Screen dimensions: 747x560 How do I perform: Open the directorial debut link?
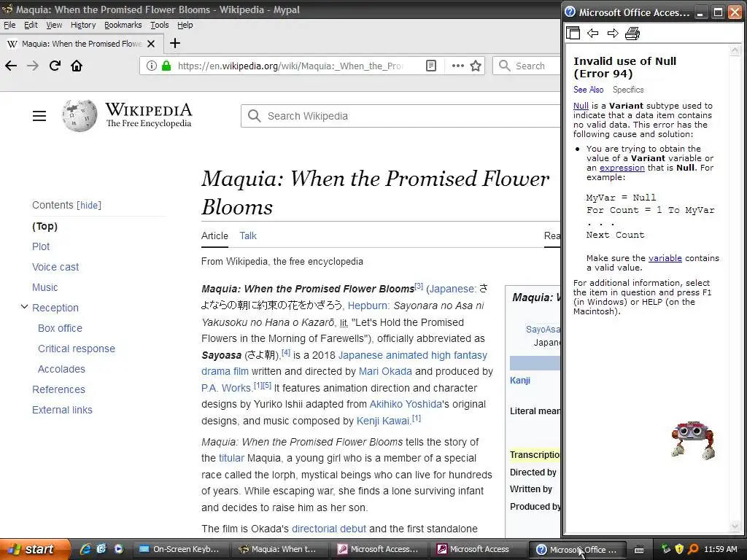pos(329,529)
